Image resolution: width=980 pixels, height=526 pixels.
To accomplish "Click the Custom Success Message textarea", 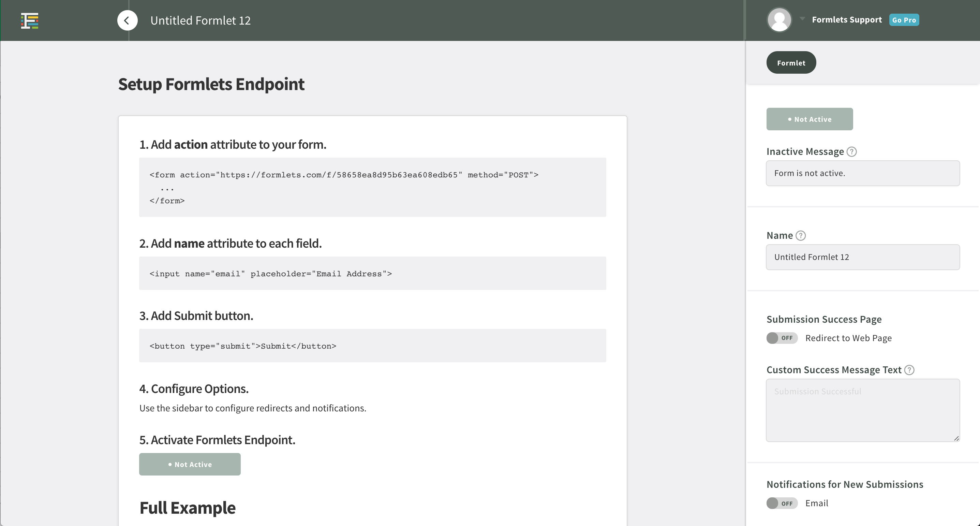I will (x=863, y=410).
